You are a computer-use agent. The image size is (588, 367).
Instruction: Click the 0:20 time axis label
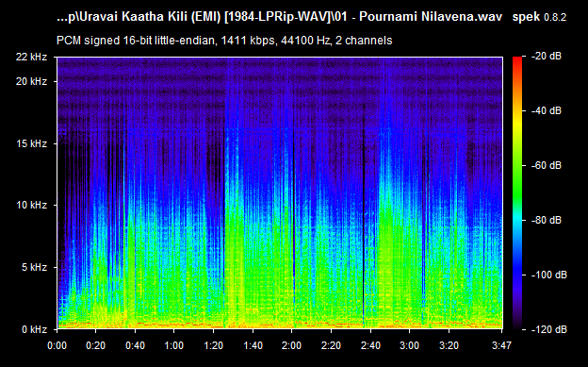pos(95,345)
